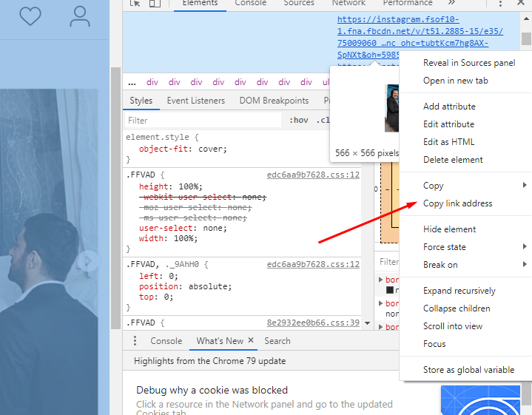
Task: Choose Delete element
Action: pos(453,160)
